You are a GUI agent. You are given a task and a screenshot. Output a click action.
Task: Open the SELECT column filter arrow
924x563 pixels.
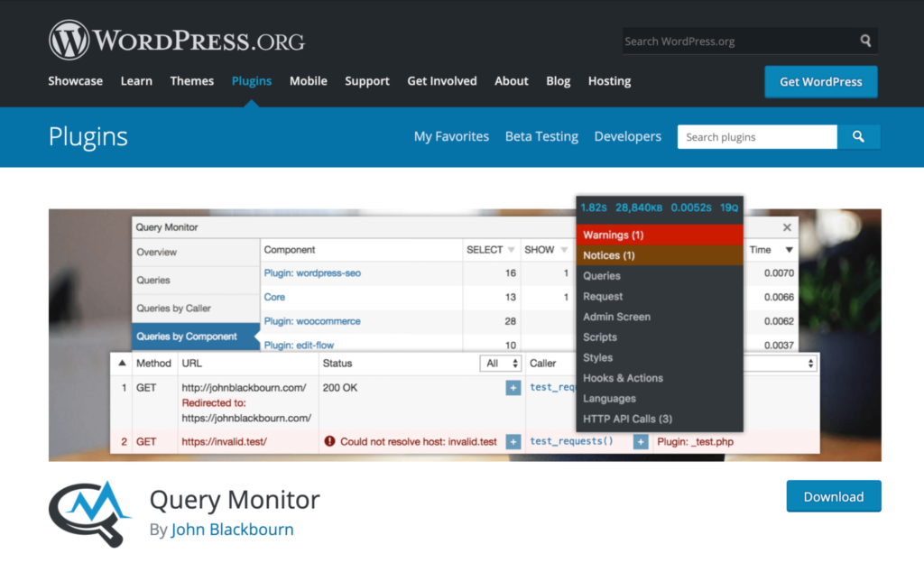point(511,250)
